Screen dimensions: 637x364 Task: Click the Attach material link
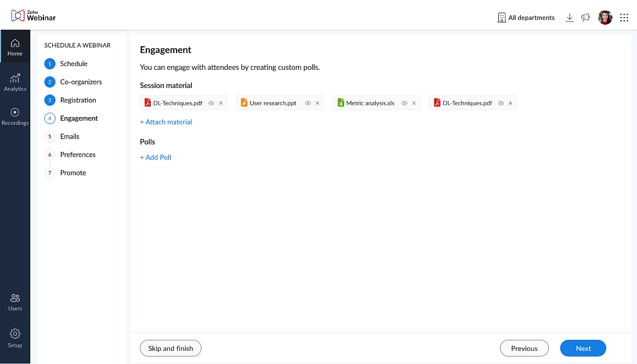166,122
